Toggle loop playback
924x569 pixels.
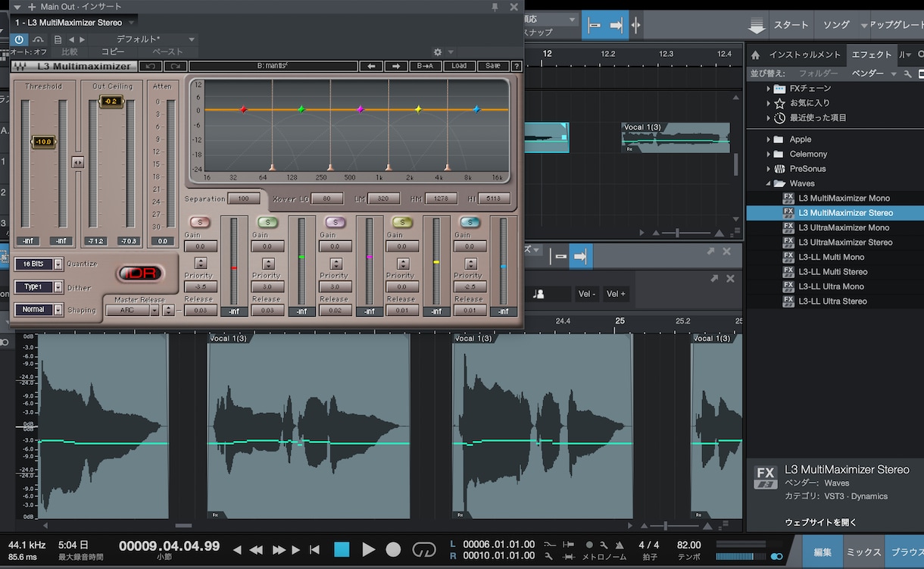(424, 549)
